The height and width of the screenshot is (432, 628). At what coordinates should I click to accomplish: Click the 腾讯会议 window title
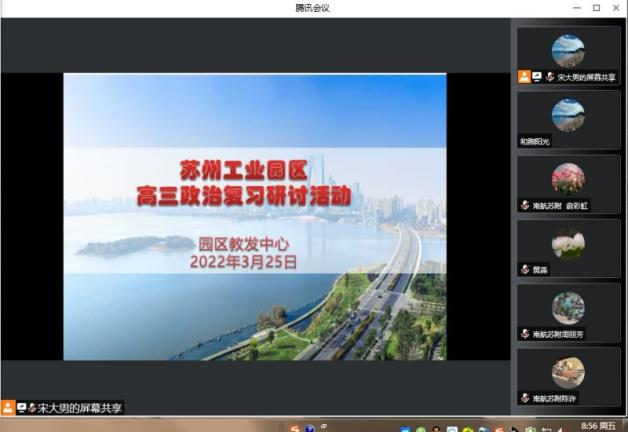click(x=312, y=8)
